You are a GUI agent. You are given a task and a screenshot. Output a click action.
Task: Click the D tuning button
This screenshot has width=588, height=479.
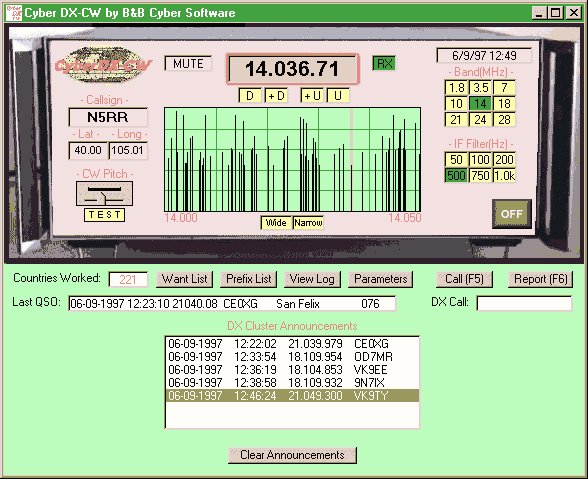tap(250, 95)
